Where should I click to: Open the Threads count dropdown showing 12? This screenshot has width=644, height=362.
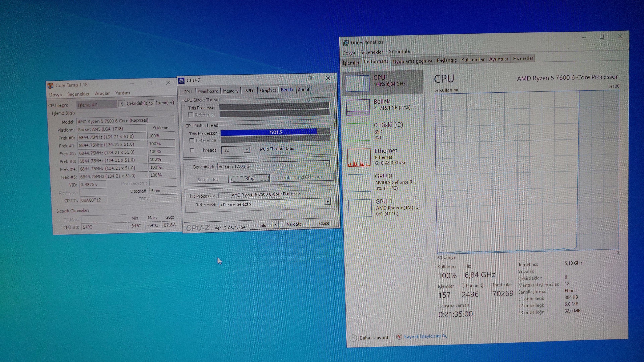247,150
